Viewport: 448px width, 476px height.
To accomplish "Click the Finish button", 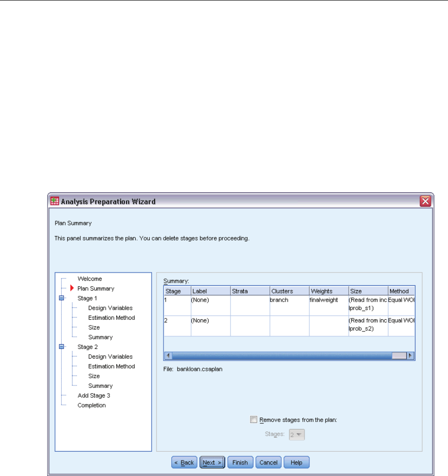I will pos(240,462).
